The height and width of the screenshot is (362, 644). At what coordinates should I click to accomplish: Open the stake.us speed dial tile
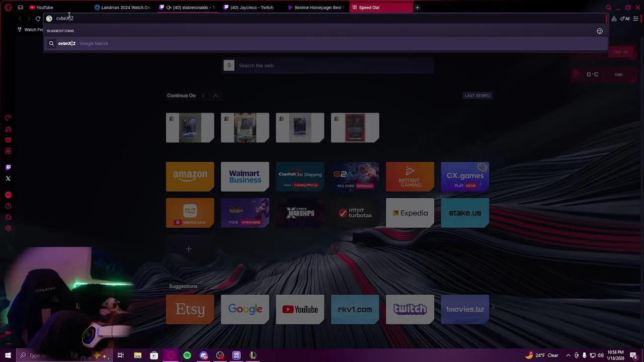[465, 213]
